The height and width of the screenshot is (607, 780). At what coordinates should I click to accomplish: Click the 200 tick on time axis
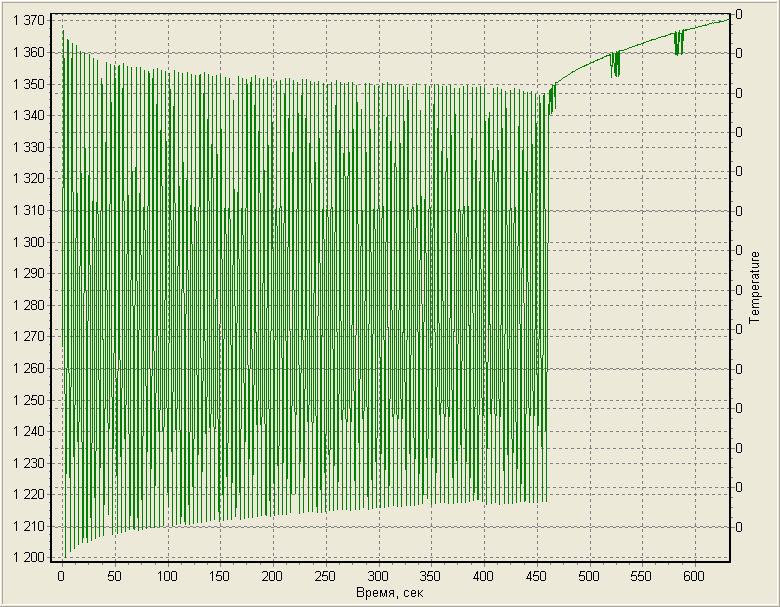[272, 576]
